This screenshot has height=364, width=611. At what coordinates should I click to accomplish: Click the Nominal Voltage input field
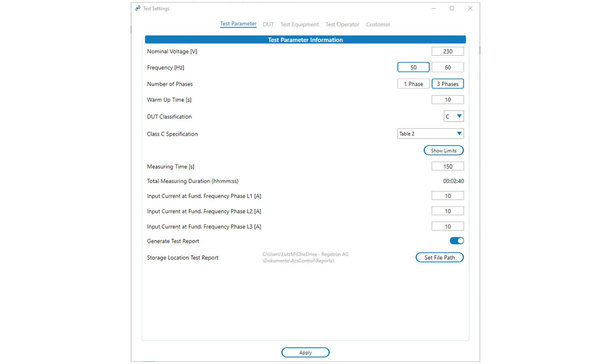tap(447, 51)
